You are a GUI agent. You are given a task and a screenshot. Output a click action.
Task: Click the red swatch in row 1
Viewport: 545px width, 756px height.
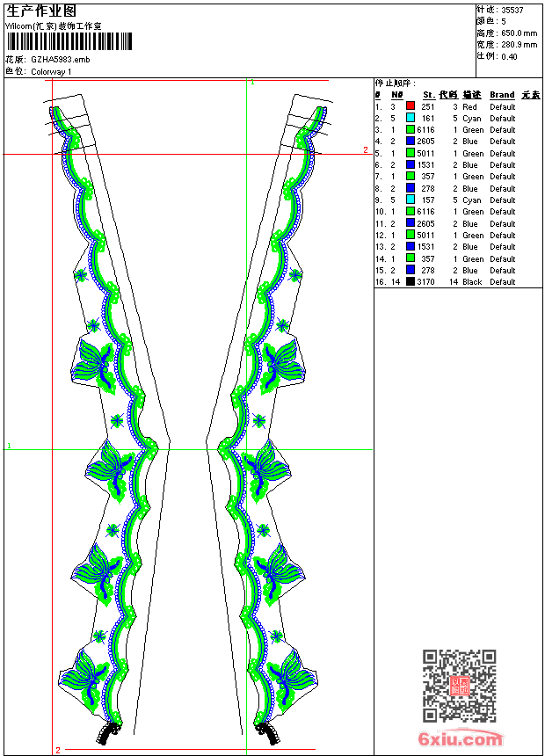(411, 106)
